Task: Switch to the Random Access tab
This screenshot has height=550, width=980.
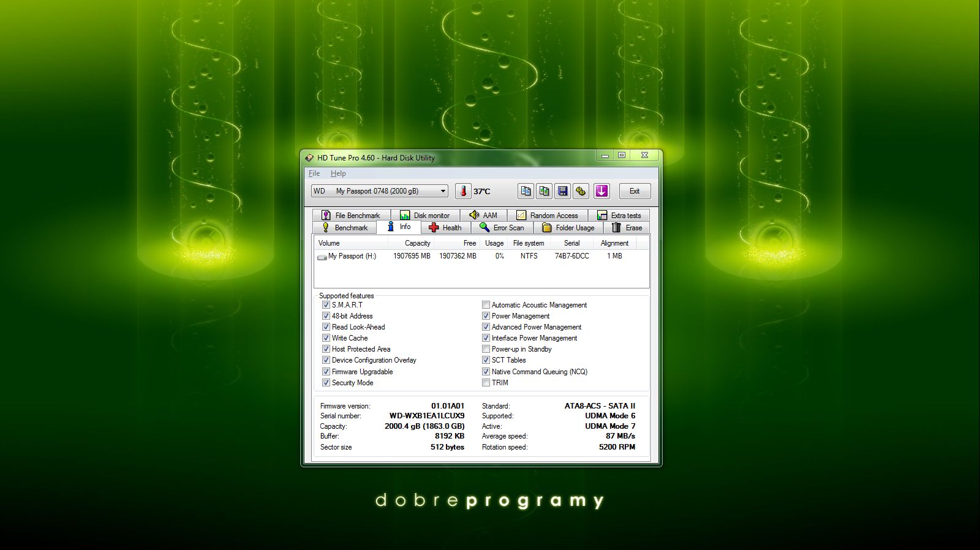Action: coord(547,215)
